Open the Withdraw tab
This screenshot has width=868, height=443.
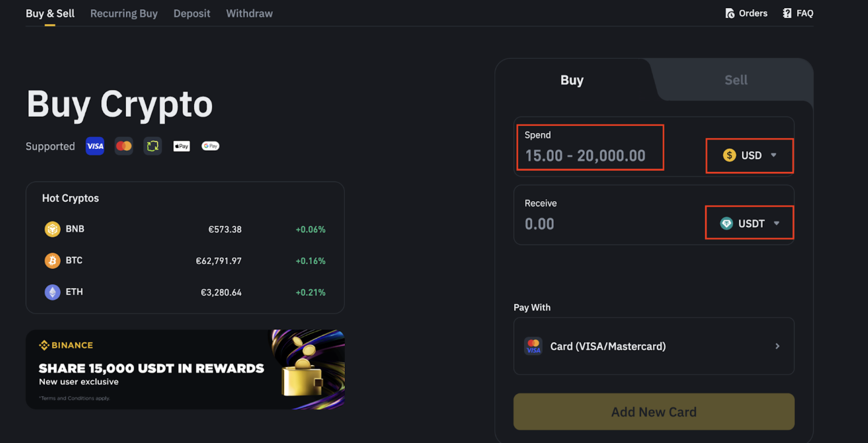coord(249,13)
